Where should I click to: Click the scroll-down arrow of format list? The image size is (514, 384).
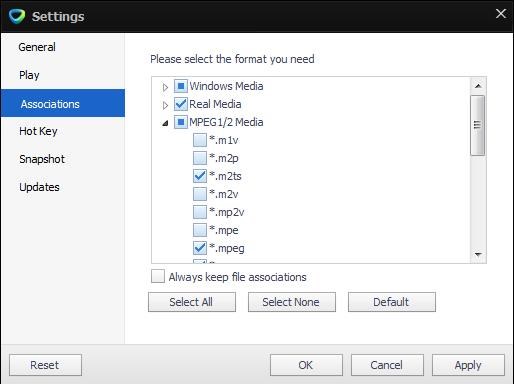point(478,255)
